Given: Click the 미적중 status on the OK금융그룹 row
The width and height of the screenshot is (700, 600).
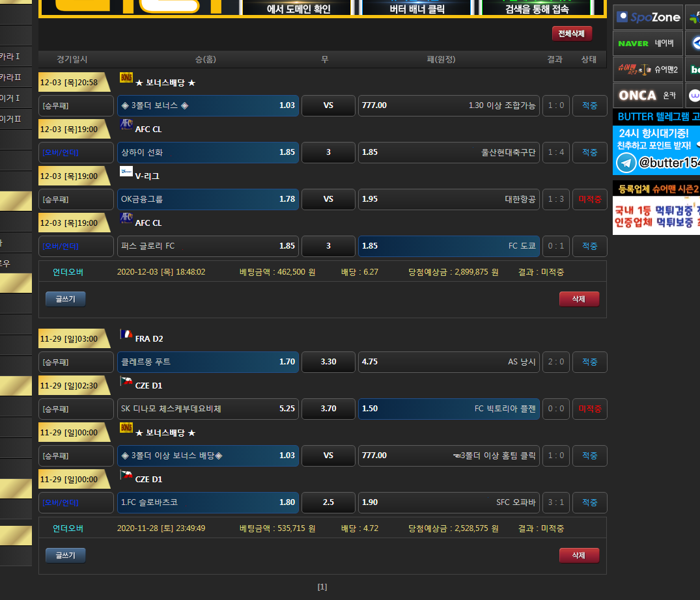Looking at the screenshot, I should tap(589, 199).
